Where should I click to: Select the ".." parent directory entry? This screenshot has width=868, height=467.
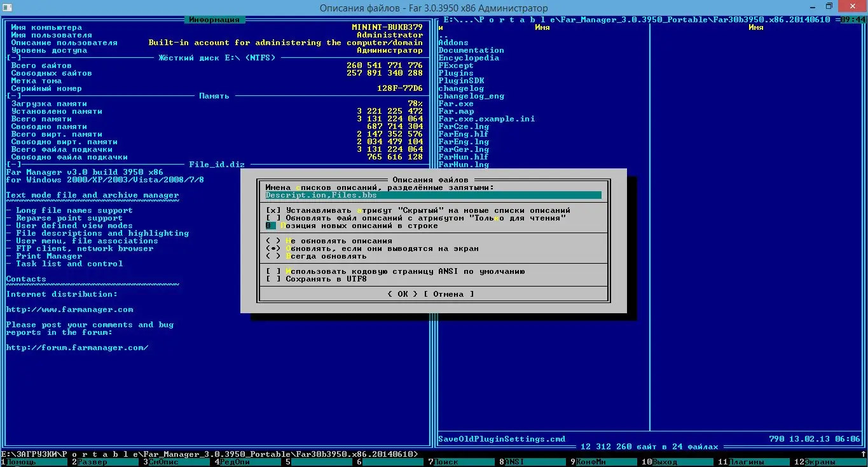(444, 35)
